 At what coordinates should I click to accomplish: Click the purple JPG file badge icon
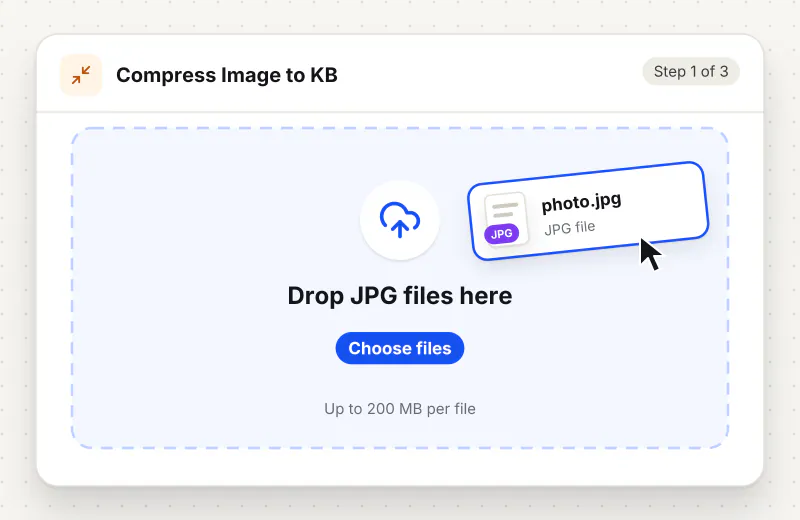[x=502, y=234]
